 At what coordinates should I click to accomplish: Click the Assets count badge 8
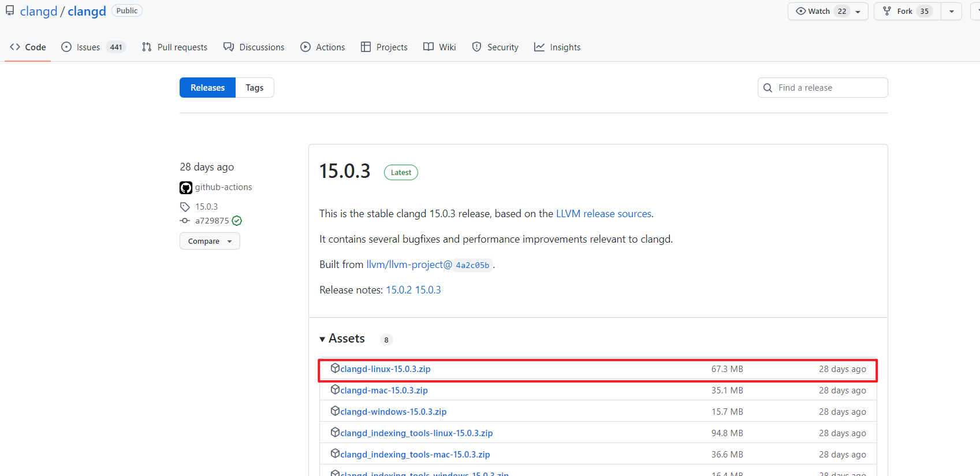[386, 340]
